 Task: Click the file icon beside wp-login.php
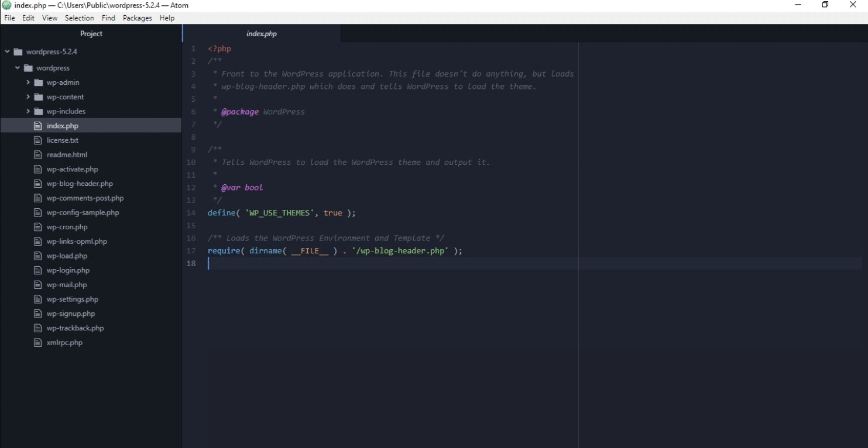click(x=37, y=270)
